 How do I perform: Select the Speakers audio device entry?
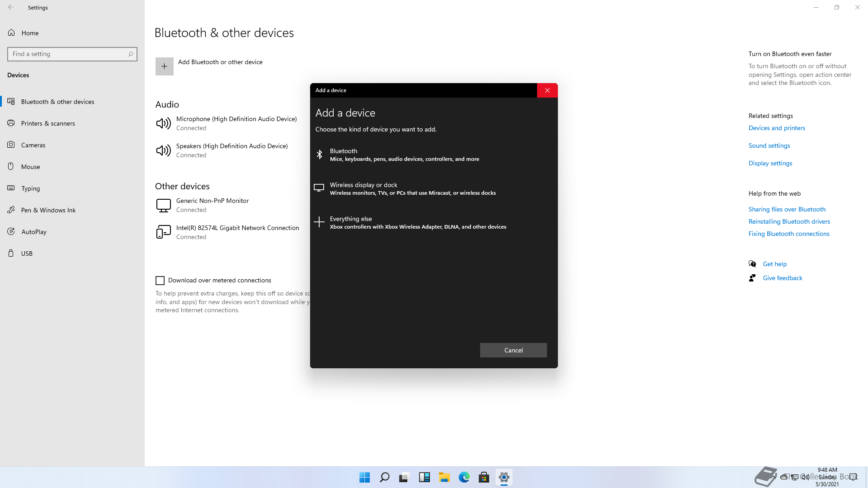(x=231, y=150)
